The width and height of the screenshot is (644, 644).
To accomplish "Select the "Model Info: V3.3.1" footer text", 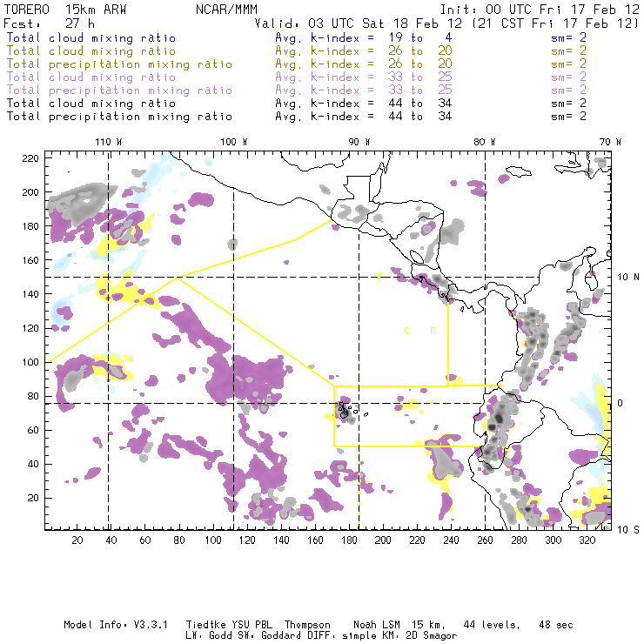I will [116, 625].
